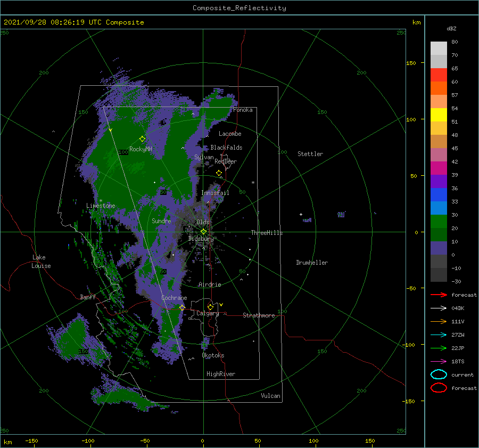The image size is (479, 448).
Task: Select the bright blue 33-36 dBZ swatch
Action: (439, 194)
